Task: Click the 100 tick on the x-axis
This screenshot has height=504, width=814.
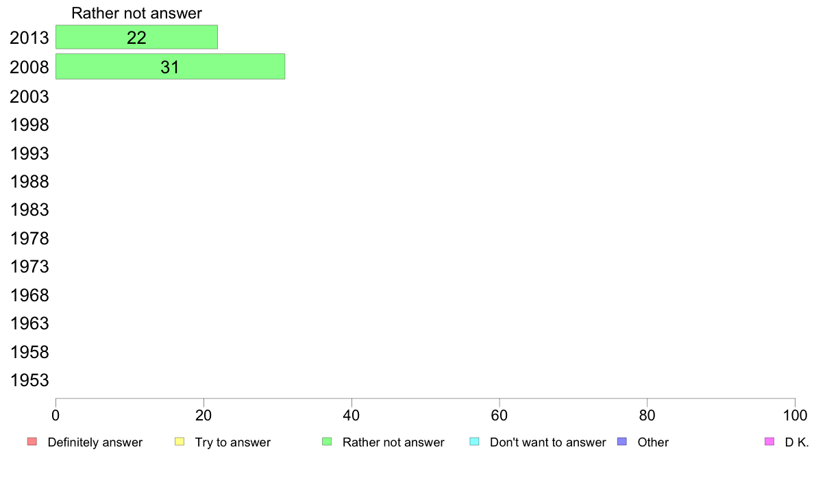Action: pyautogui.click(x=795, y=415)
